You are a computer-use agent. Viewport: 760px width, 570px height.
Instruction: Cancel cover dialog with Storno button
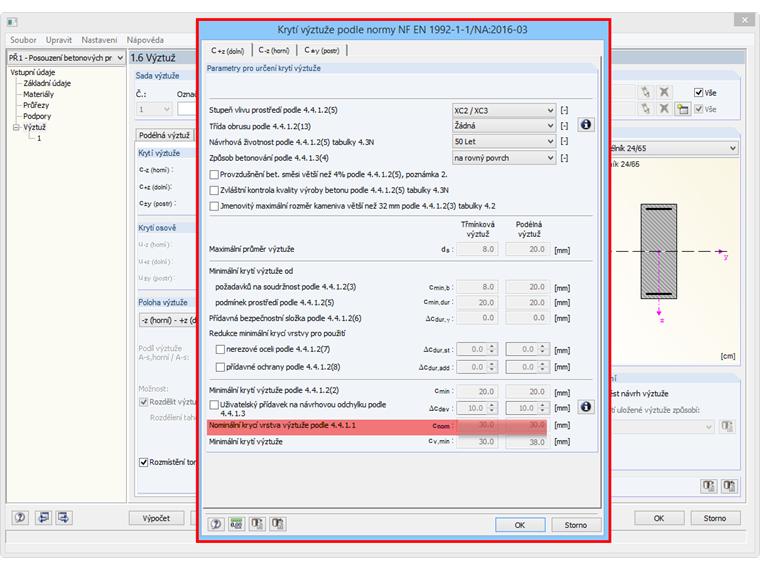click(x=576, y=525)
